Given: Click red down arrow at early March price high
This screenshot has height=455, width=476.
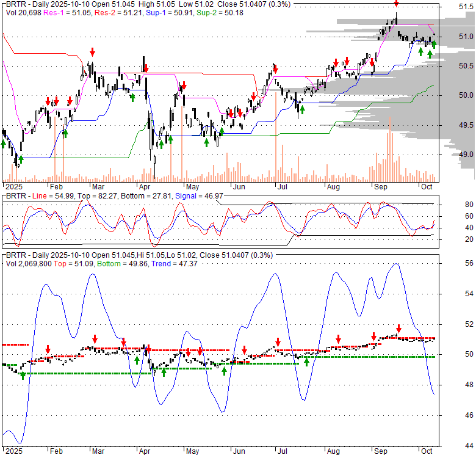Looking at the screenshot, I should tap(92, 52).
